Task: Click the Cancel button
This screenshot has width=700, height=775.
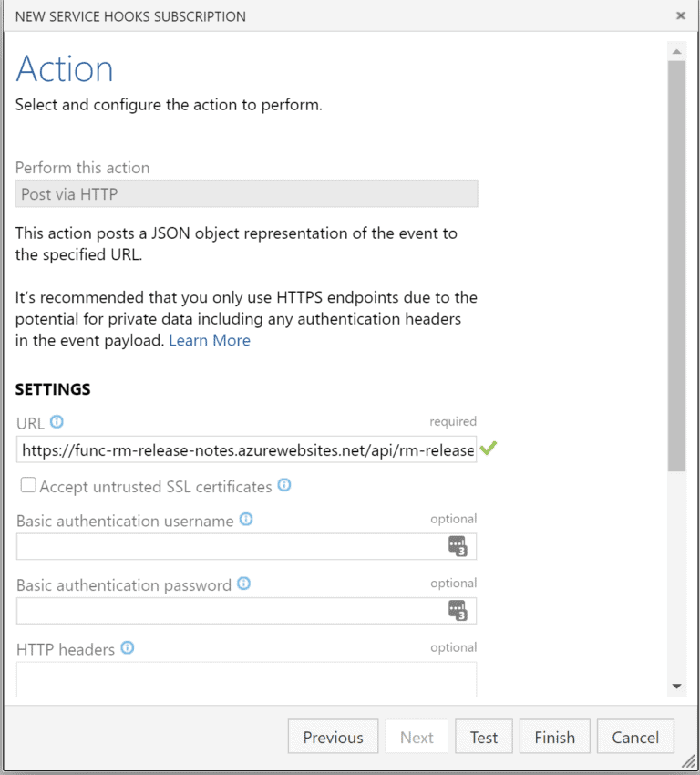Action: coord(635,736)
